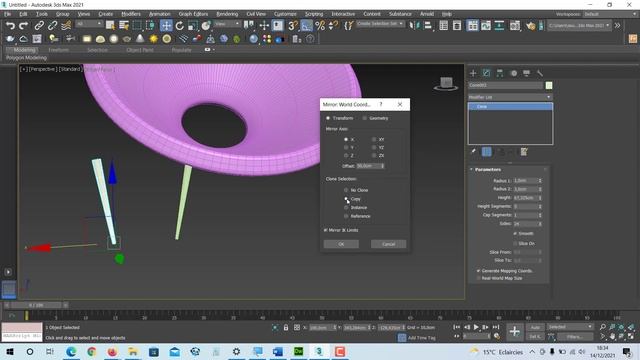This screenshot has height=360, width=640.
Task: Select the Geometry radio button
Action: pyautogui.click(x=364, y=118)
